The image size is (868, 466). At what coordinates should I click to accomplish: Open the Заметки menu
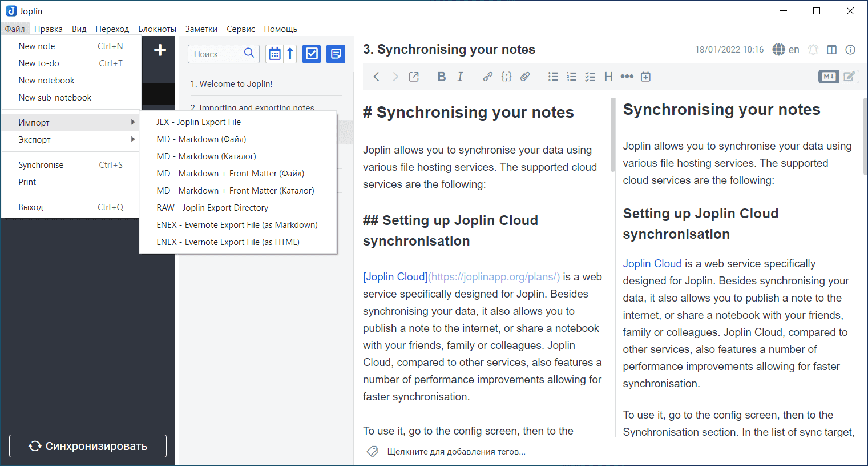(201, 29)
